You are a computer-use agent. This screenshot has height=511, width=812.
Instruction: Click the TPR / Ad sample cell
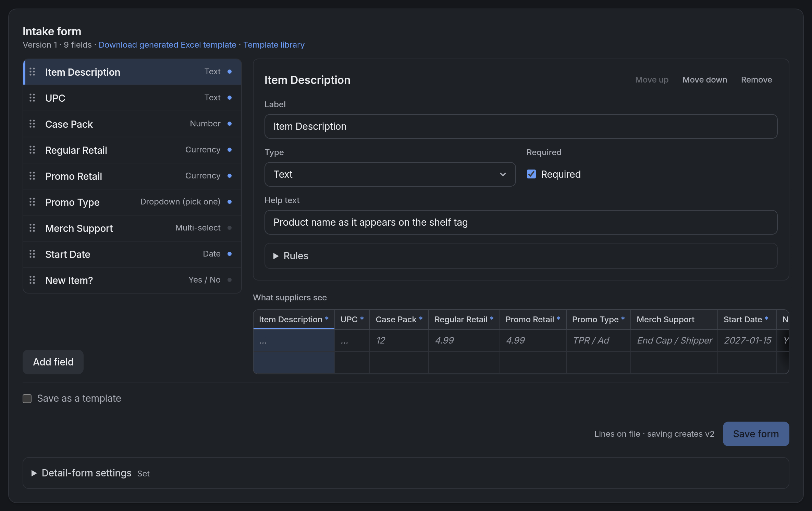[x=598, y=340]
